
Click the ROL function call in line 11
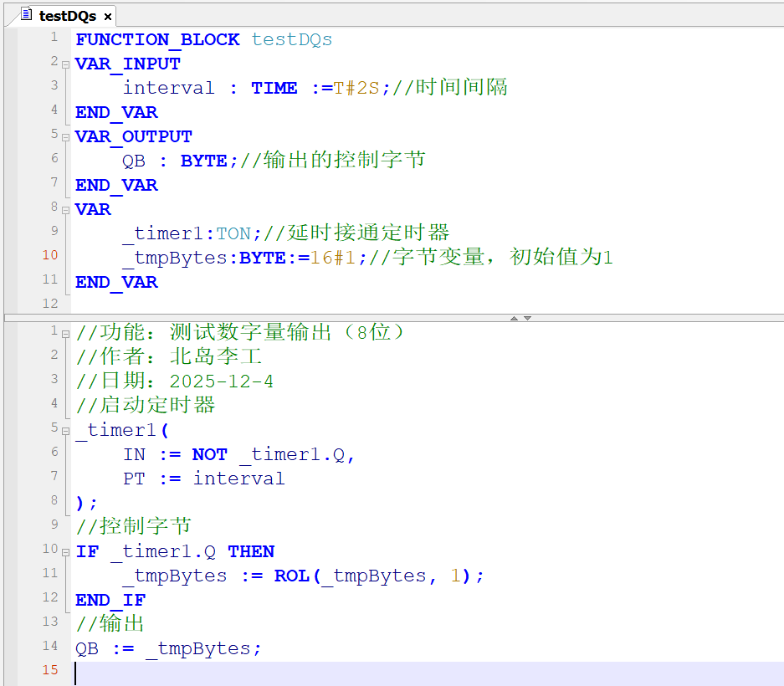click(x=292, y=576)
